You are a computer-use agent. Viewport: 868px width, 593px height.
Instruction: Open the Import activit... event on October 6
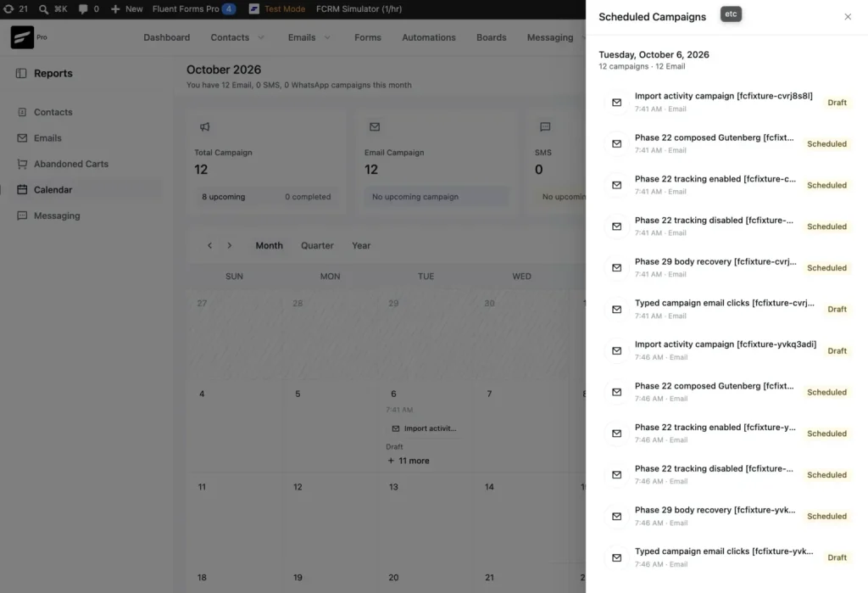424,428
